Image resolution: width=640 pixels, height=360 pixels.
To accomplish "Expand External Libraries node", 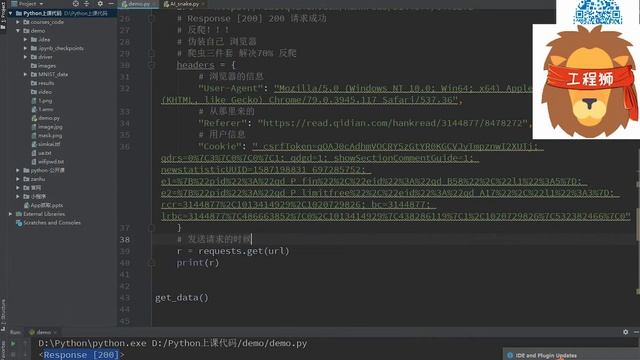I will pos(11,214).
